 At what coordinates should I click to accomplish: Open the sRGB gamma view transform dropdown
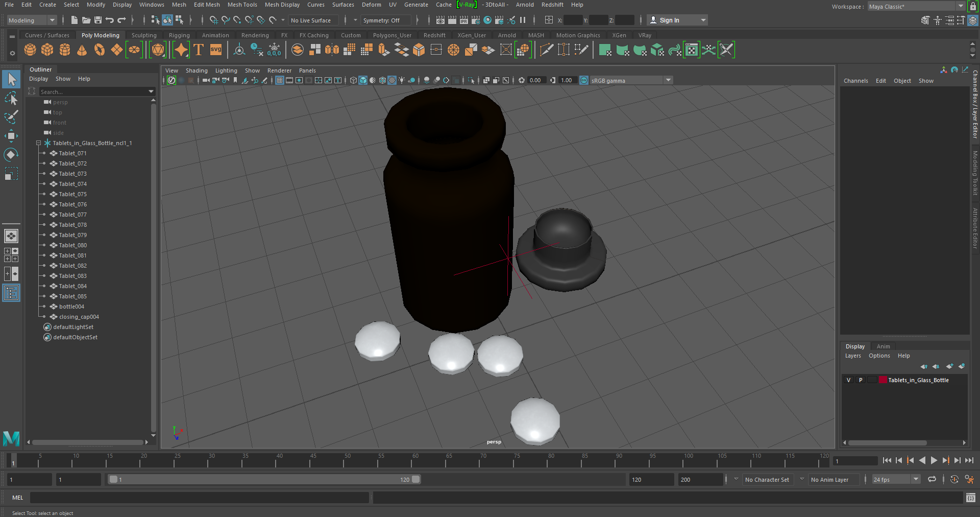(x=631, y=80)
